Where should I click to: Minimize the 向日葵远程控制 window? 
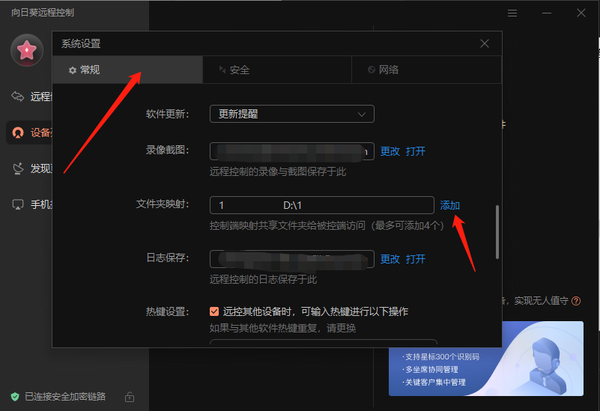coord(546,13)
